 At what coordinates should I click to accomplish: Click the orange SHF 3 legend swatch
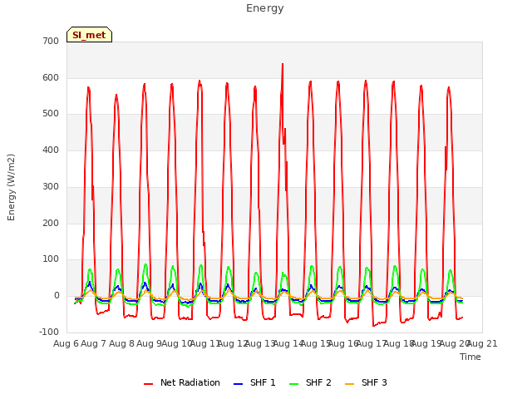pyautogui.click(x=349, y=384)
